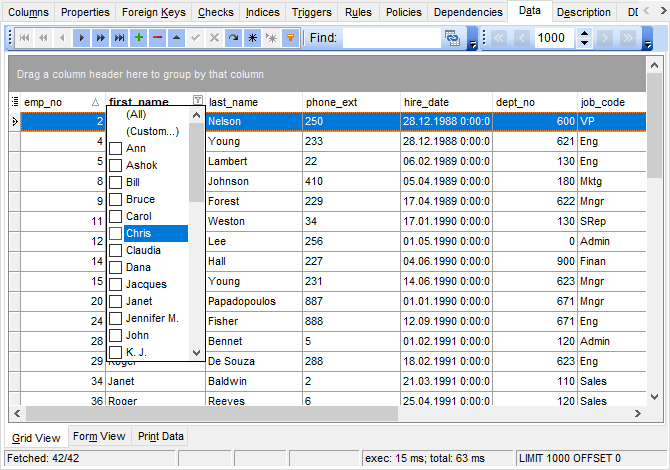Click the orange filter icon in toolbar
The width and height of the screenshot is (670, 470).
290,38
